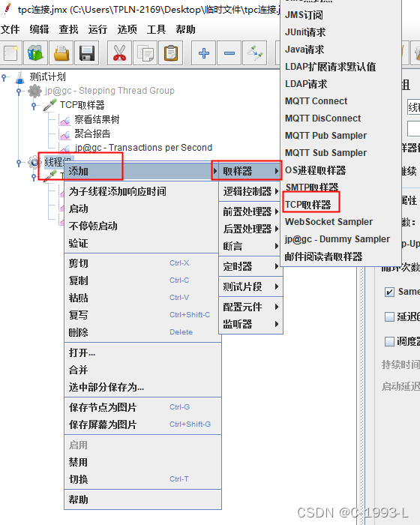
Task: Expand the 逻辑控制器 submenu
Action: pos(250,191)
